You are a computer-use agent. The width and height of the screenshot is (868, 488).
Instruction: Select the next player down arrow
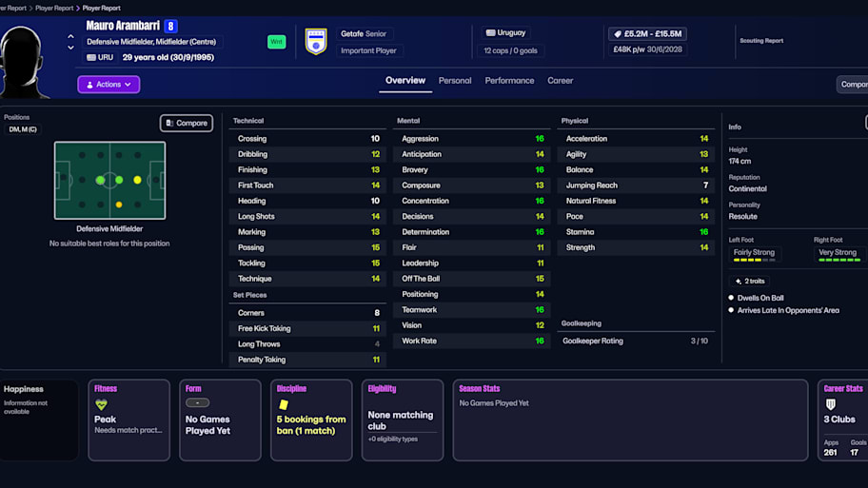(x=70, y=48)
